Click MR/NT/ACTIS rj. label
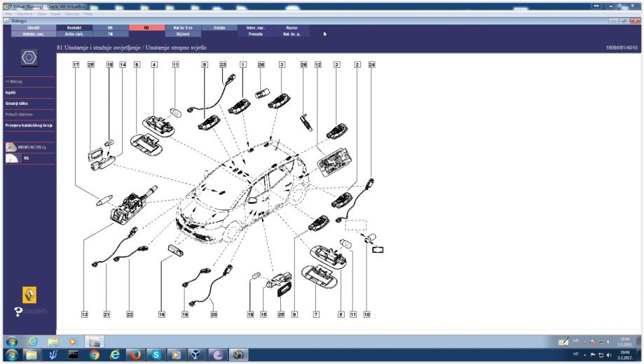 [x=32, y=147]
